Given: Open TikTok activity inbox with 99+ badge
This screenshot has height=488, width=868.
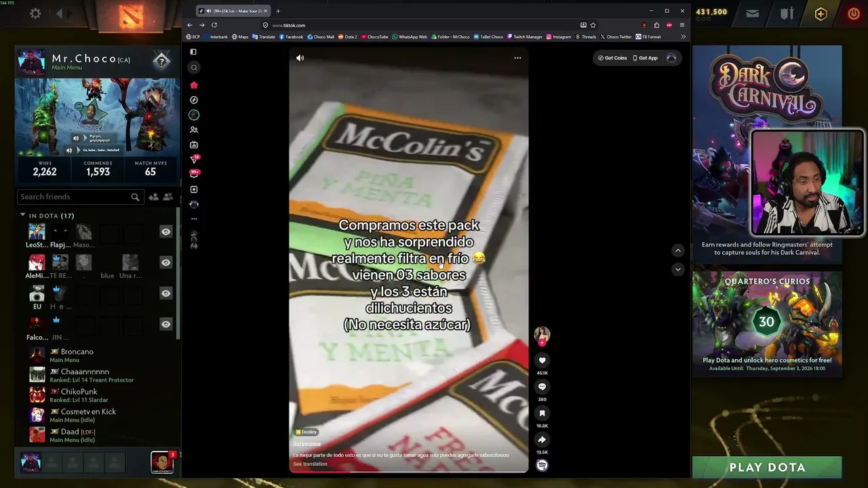Looking at the screenshot, I should click(x=194, y=174).
